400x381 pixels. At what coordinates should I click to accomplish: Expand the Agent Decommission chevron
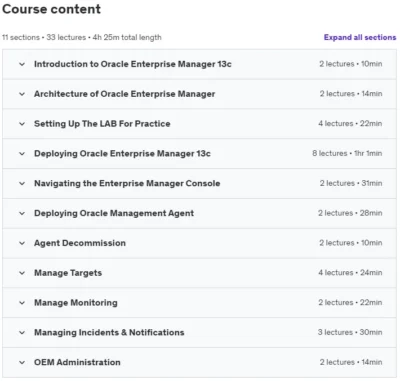coord(22,243)
